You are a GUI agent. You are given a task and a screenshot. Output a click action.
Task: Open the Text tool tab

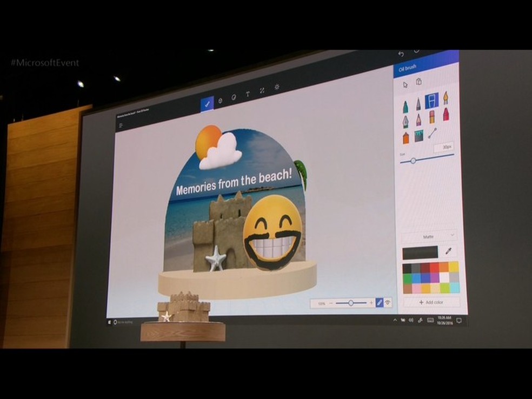click(248, 94)
